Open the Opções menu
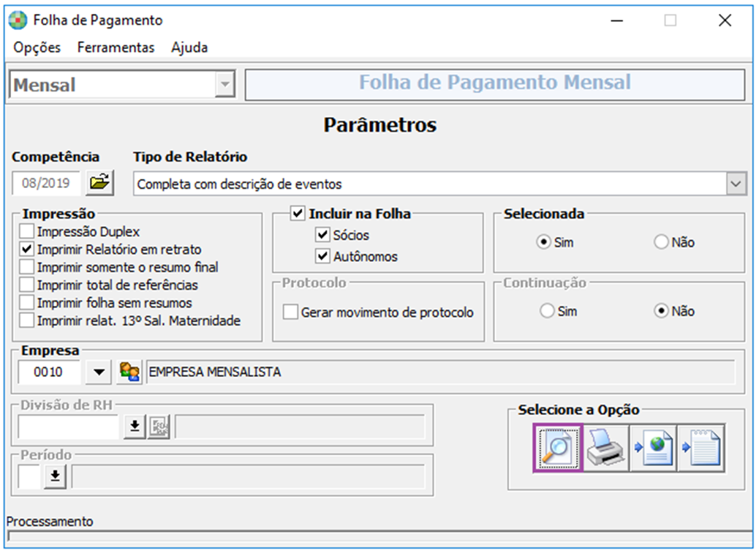Screen dimensions: 756x551 [37, 48]
